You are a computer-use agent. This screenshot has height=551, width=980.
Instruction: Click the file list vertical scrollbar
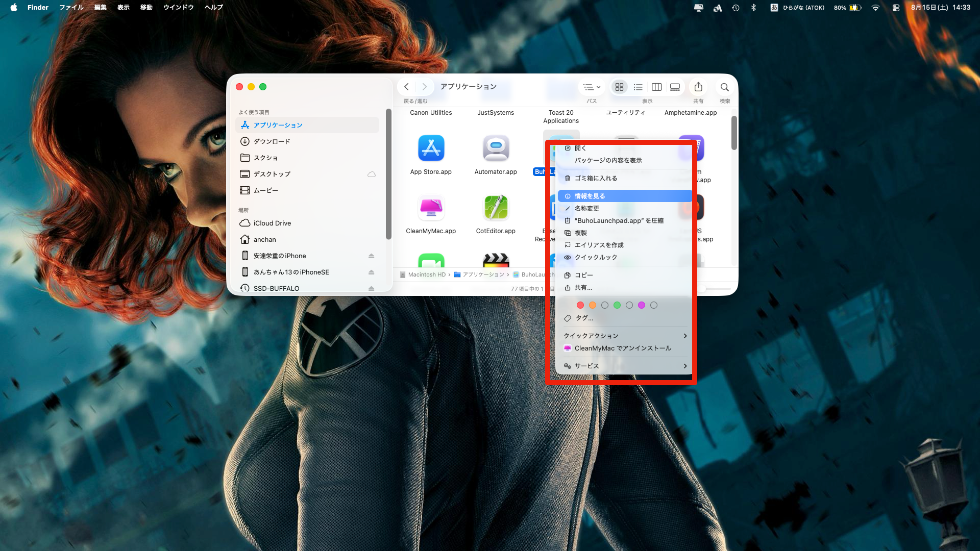734,133
